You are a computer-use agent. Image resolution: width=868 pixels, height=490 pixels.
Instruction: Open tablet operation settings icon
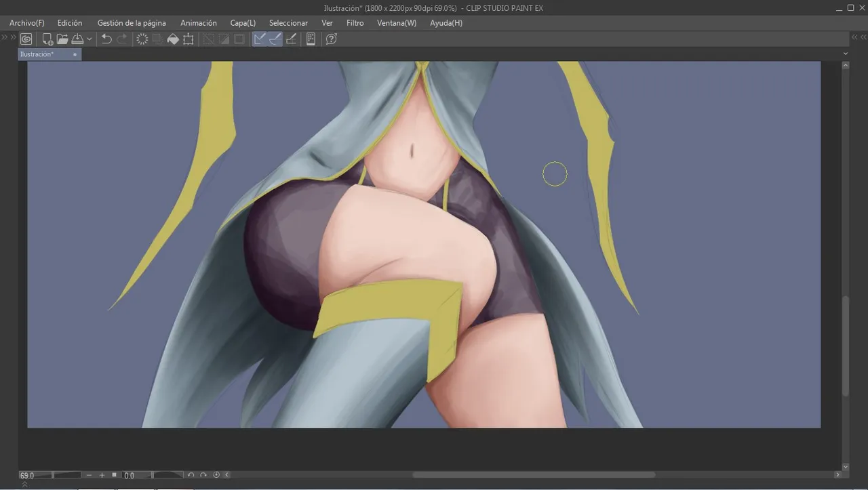[x=311, y=39]
